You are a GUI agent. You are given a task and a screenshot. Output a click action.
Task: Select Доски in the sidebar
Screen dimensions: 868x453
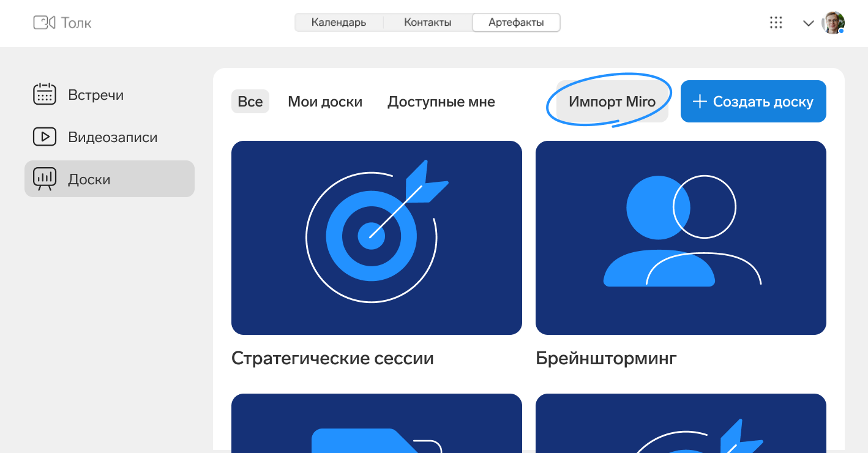110,179
